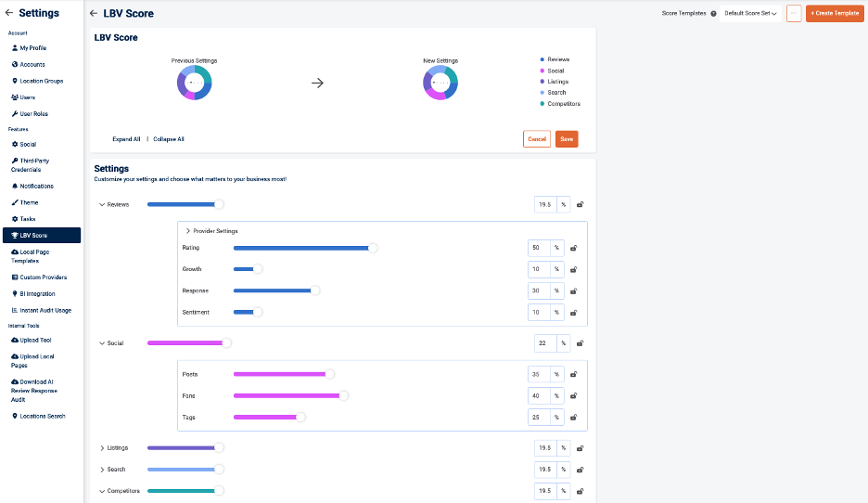This screenshot has width=868, height=503.
Task: Go to Custom Providers in sidebar
Action: [x=43, y=277]
